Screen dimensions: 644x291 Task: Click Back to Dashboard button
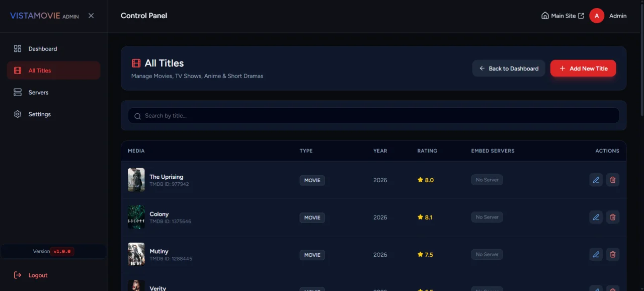click(509, 68)
